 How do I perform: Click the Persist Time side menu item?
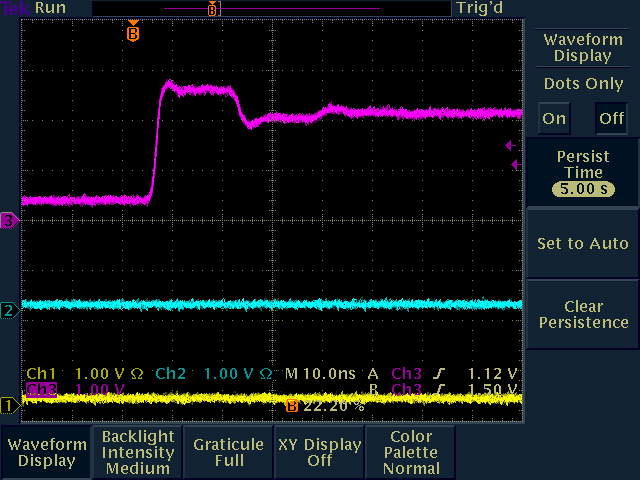[583, 172]
